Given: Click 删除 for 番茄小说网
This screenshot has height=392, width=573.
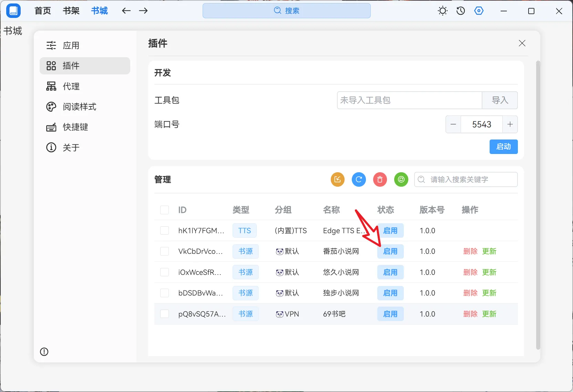Looking at the screenshot, I should point(470,251).
